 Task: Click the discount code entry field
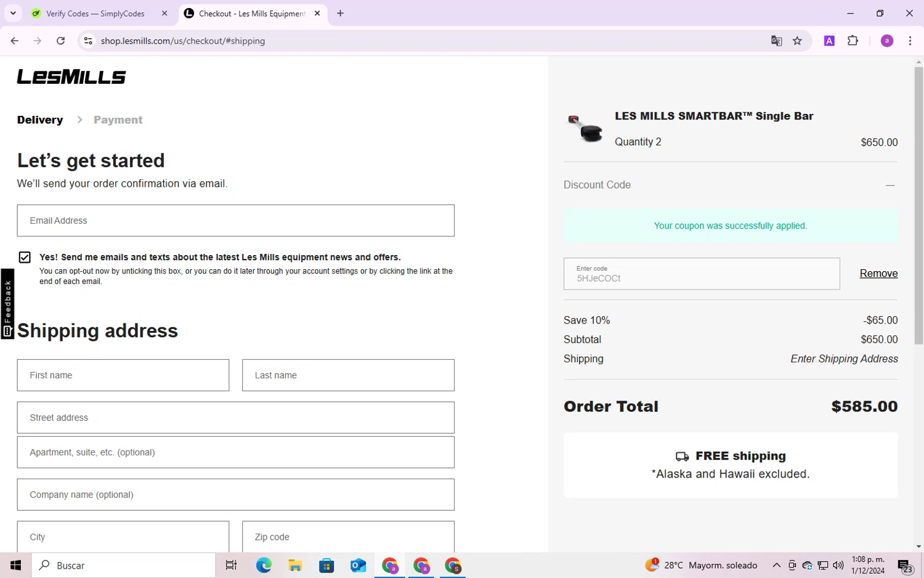point(702,274)
